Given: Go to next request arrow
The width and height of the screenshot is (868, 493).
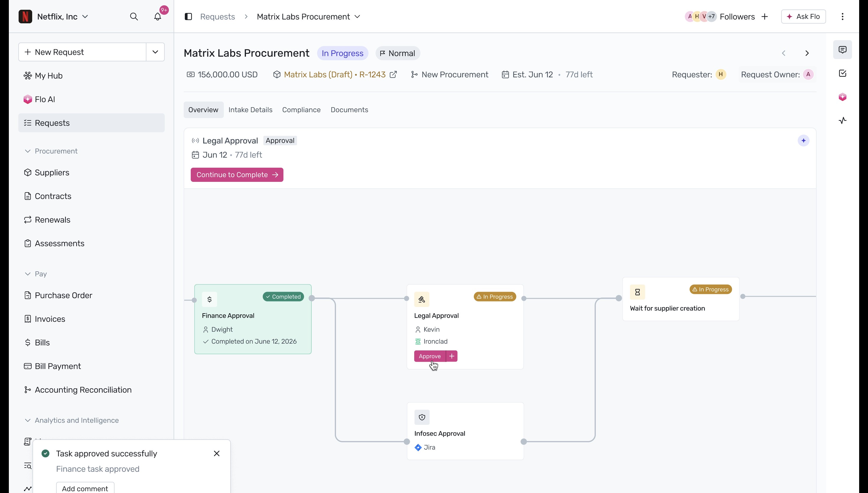Looking at the screenshot, I should tap(807, 53).
